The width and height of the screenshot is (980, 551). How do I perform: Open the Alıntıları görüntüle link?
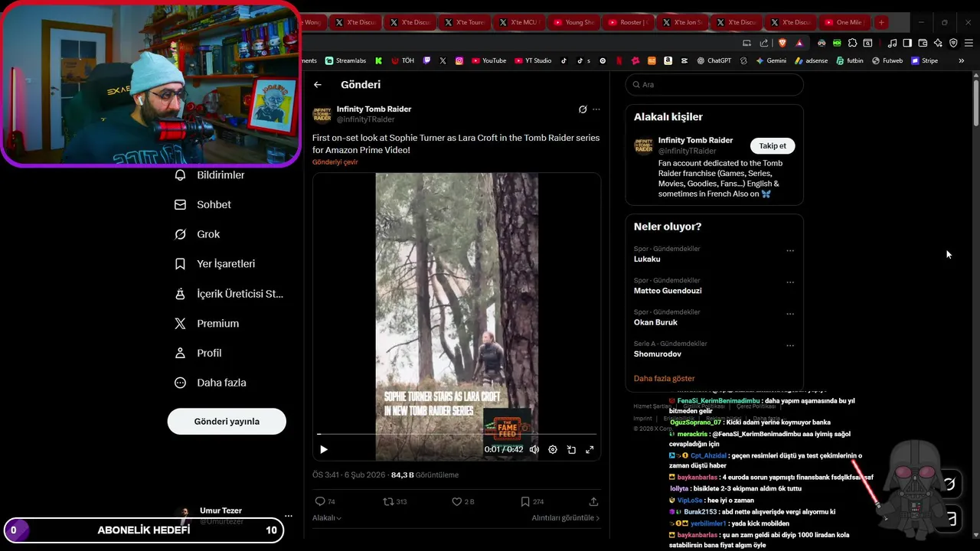point(566,518)
